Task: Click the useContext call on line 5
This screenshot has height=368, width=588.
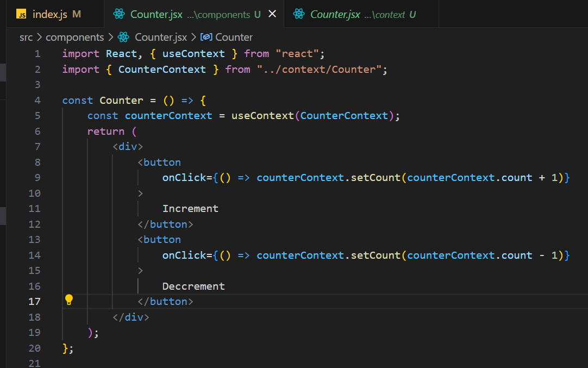Action: (262, 116)
